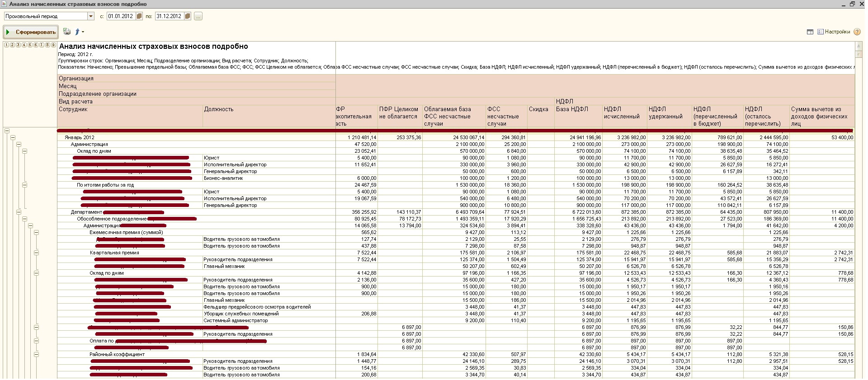Screen dimensions: 868x380
Task: Open the blue arrow dropdown arrow
Action: tap(83, 32)
